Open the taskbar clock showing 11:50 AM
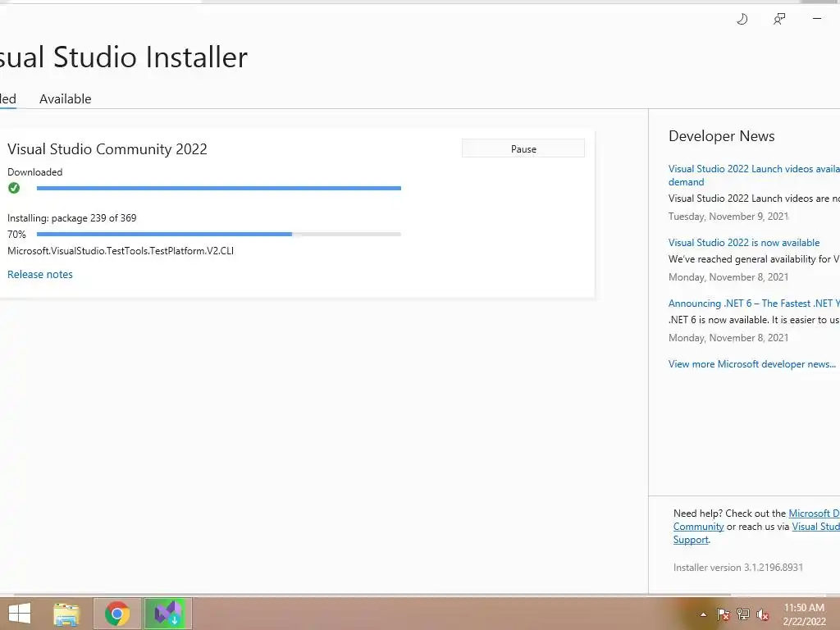Viewport: 840px width, 630px height. [x=804, y=614]
